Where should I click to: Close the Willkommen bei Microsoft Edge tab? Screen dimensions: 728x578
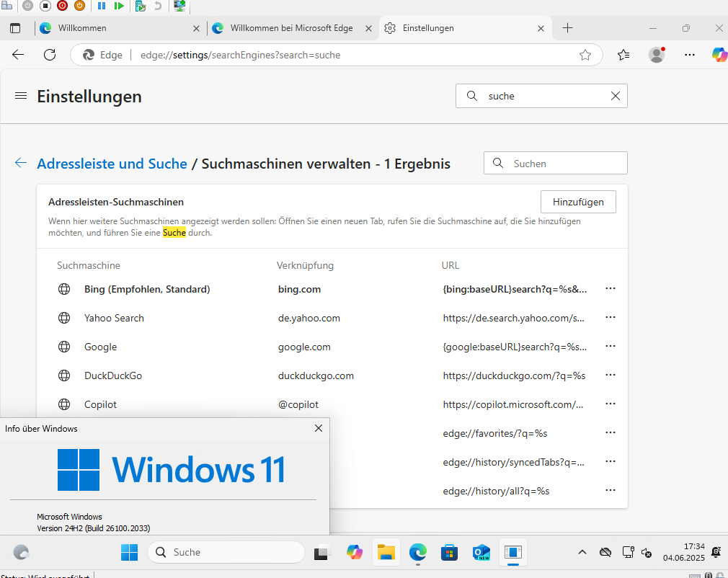click(368, 28)
